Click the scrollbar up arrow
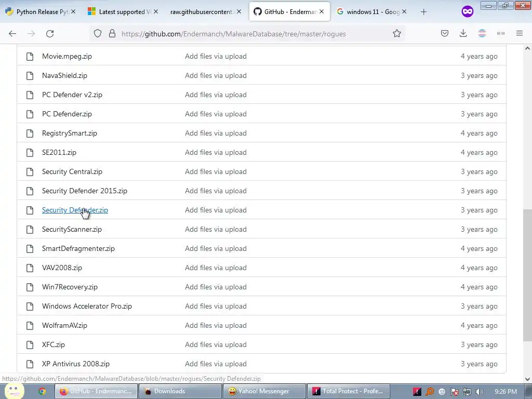532x399 pixels. [x=527, y=48]
